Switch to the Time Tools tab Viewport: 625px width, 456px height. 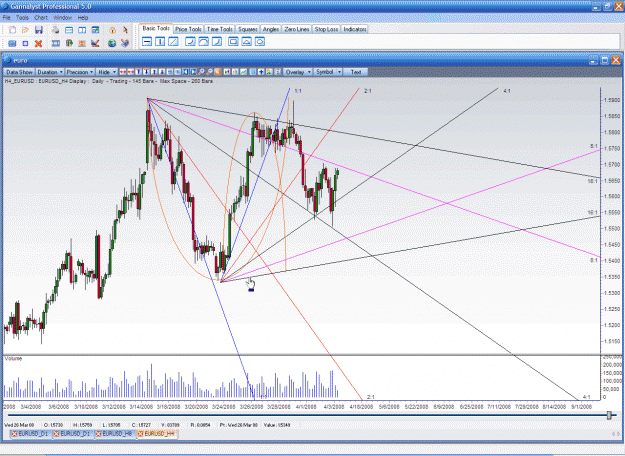(220, 29)
